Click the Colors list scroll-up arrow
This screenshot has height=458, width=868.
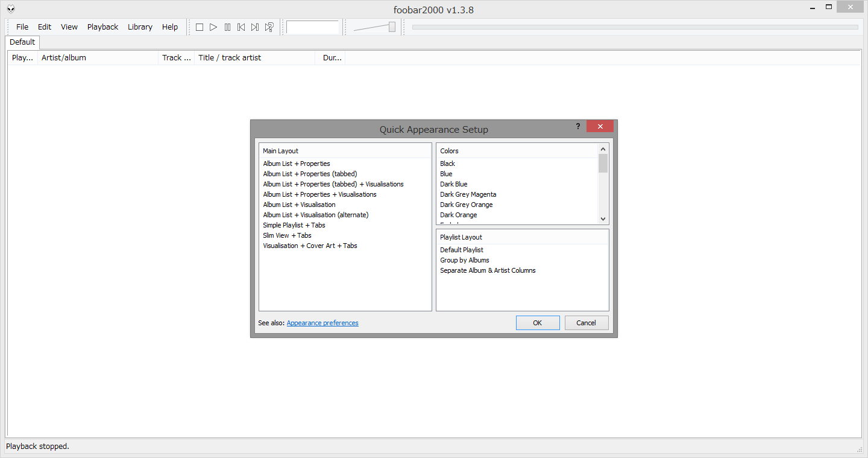603,148
